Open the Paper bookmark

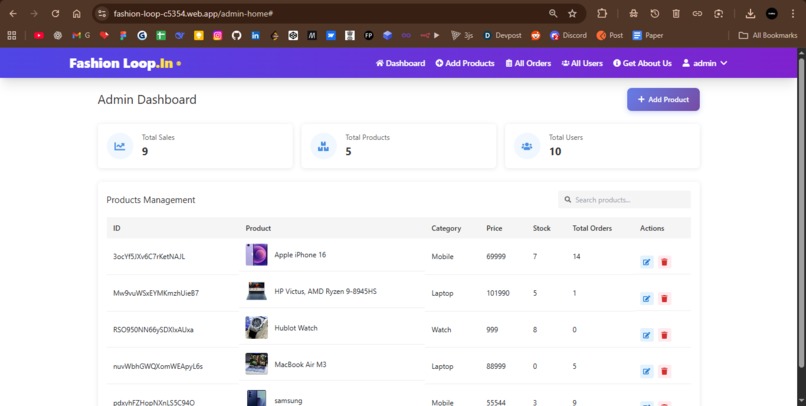(648, 35)
